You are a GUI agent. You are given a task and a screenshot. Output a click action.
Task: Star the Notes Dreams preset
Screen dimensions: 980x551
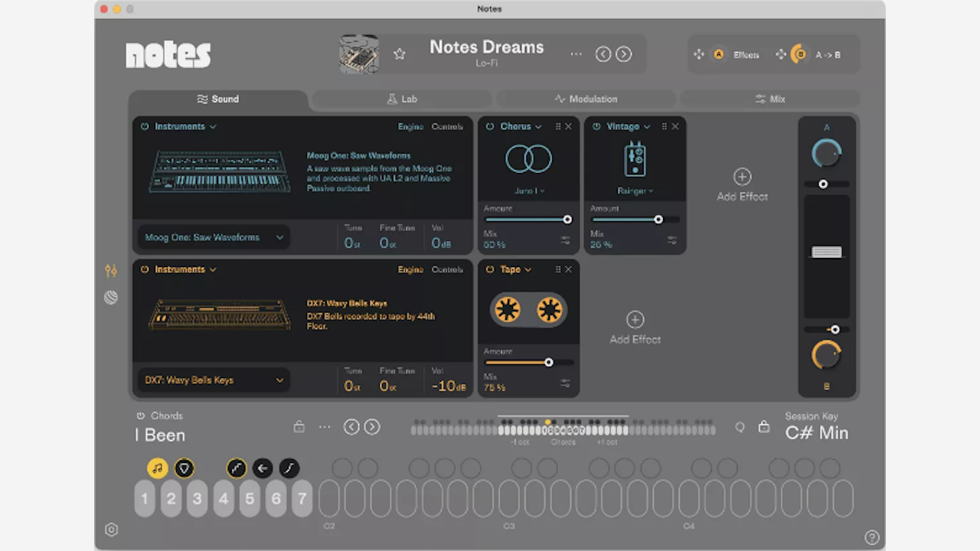(x=399, y=54)
